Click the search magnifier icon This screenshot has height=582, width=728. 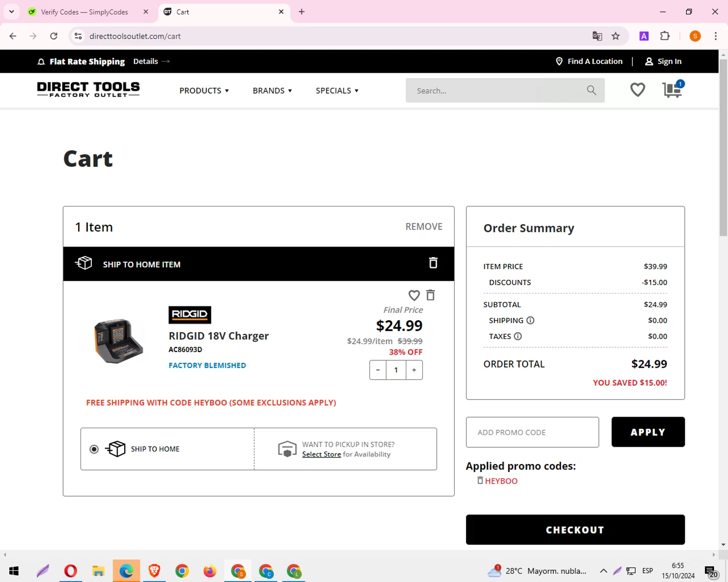pos(591,90)
